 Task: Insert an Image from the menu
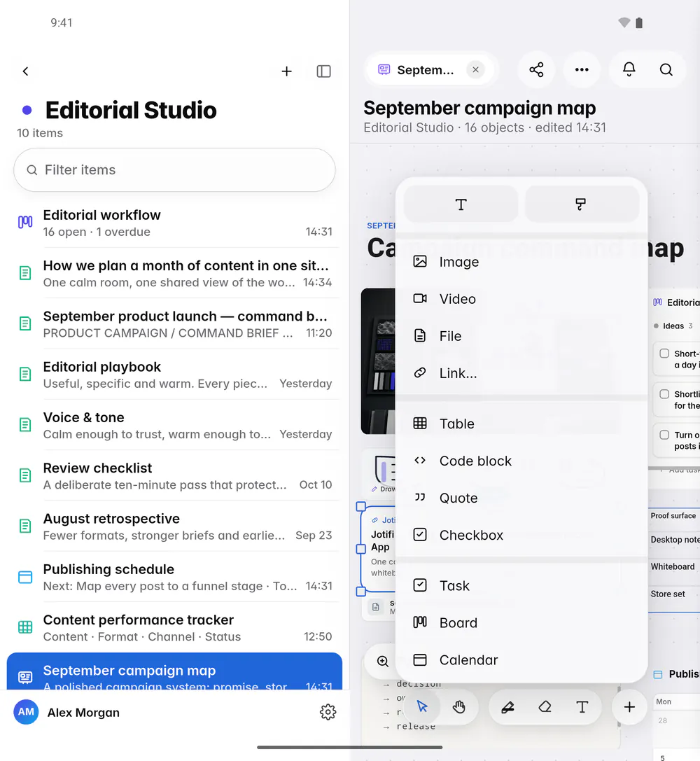tap(521, 262)
